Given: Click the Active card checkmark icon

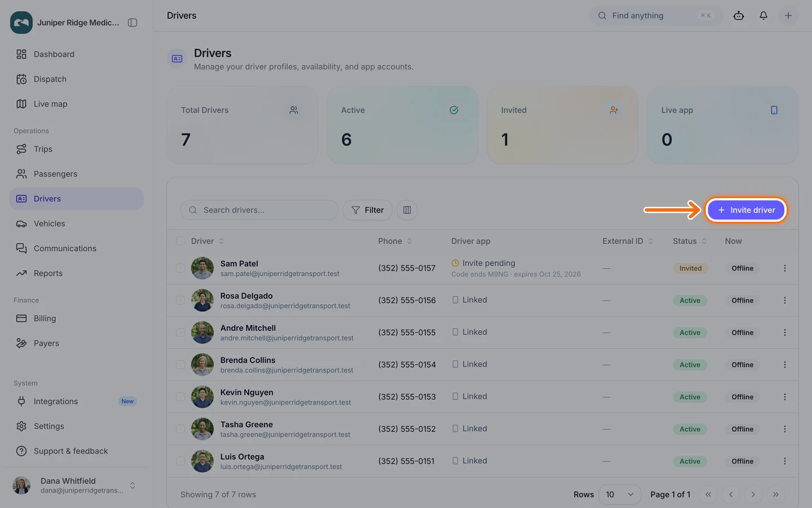Looking at the screenshot, I should [x=454, y=110].
